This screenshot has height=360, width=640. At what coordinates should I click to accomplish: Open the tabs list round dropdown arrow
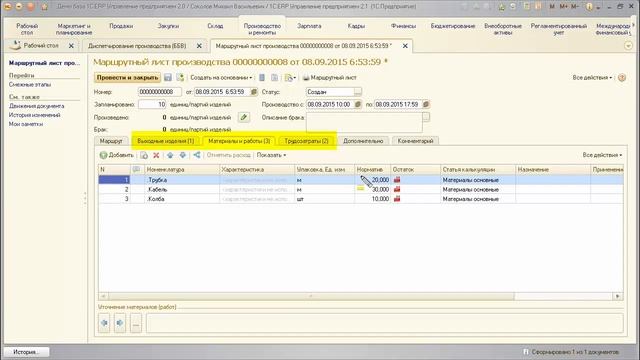pos(628,46)
